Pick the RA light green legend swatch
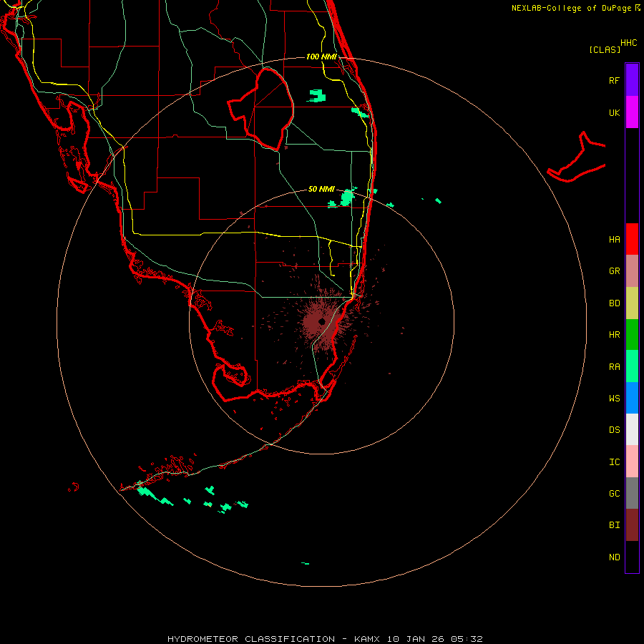 tap(632, 366)
